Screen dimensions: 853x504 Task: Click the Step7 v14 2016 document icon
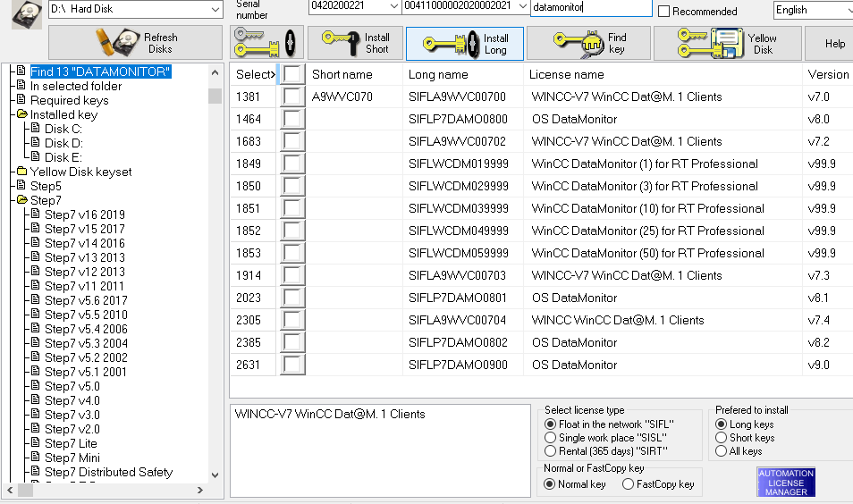pyautogui.click(x=36, y=242)
